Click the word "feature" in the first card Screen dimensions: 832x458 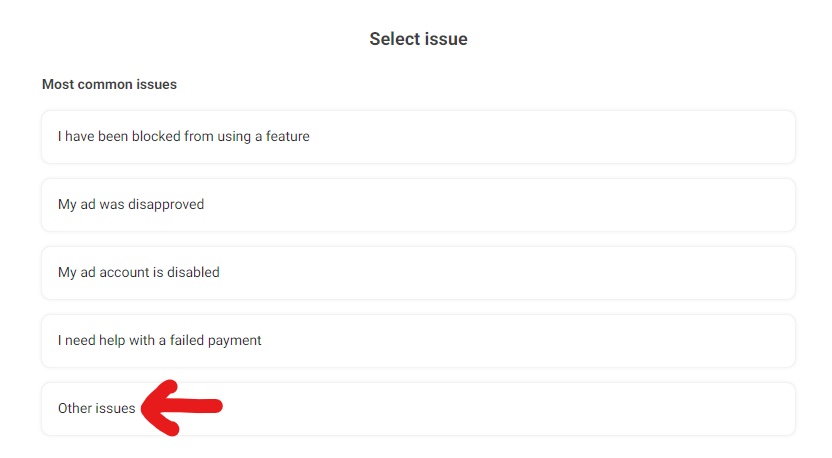coord(288,136)
